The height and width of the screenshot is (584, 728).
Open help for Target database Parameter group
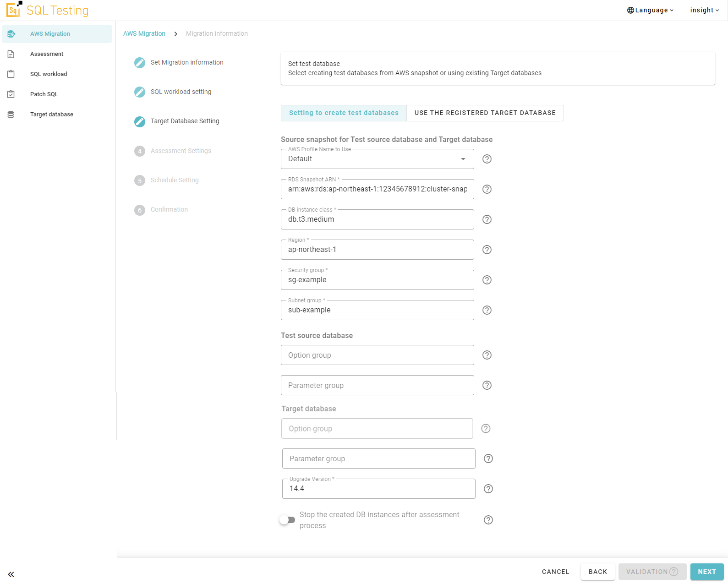(x=488, y=458)
